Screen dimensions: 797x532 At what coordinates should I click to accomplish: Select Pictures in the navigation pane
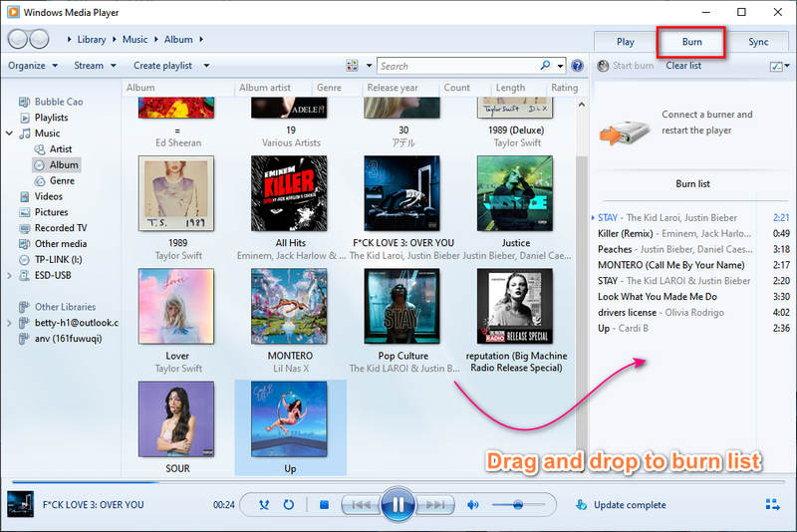(51, 212)
